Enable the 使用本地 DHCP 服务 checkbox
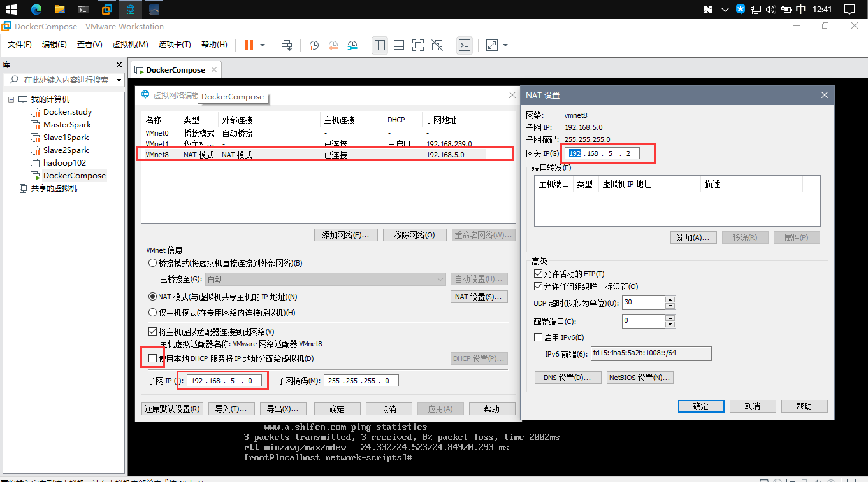The width and height of the screenshot is (868, 482). 152,358
